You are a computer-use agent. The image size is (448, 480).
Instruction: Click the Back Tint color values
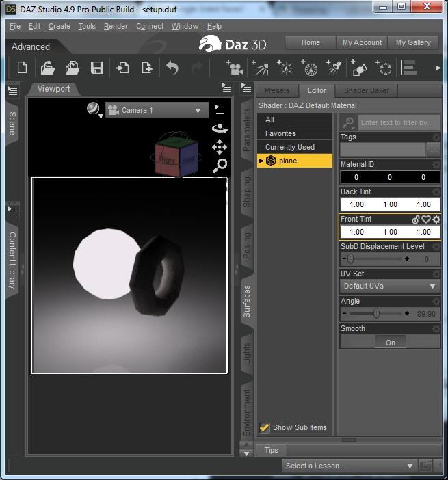tap(390, 204)
